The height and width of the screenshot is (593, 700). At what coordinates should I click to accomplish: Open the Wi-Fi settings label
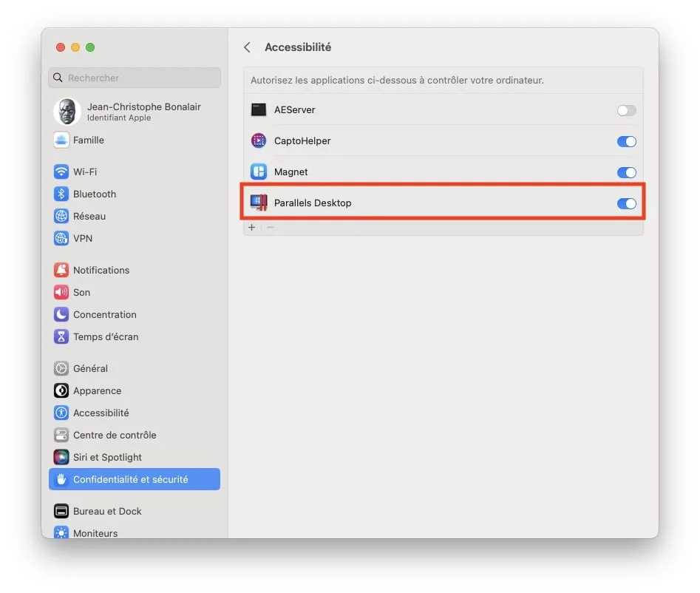85,172
